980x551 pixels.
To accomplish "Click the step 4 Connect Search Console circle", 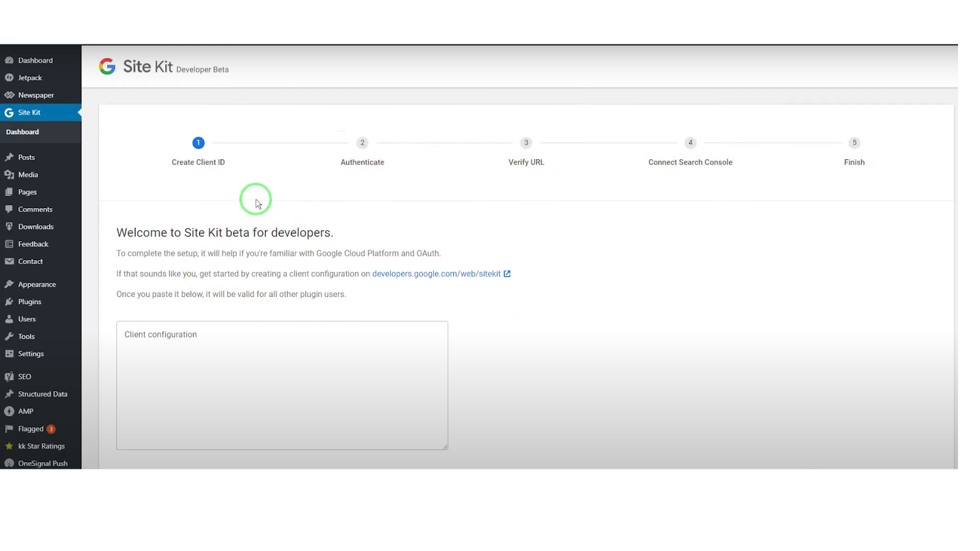I will pos(690,143).
